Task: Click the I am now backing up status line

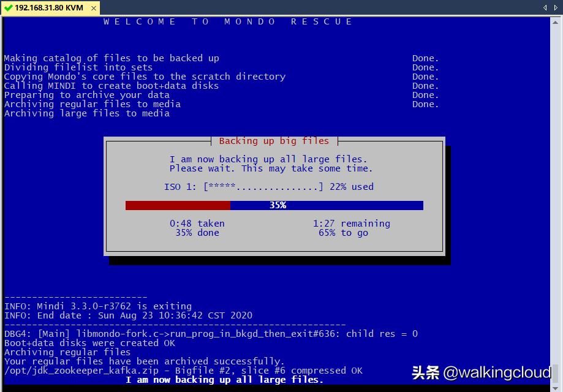Action: click(x=224, y=380)
